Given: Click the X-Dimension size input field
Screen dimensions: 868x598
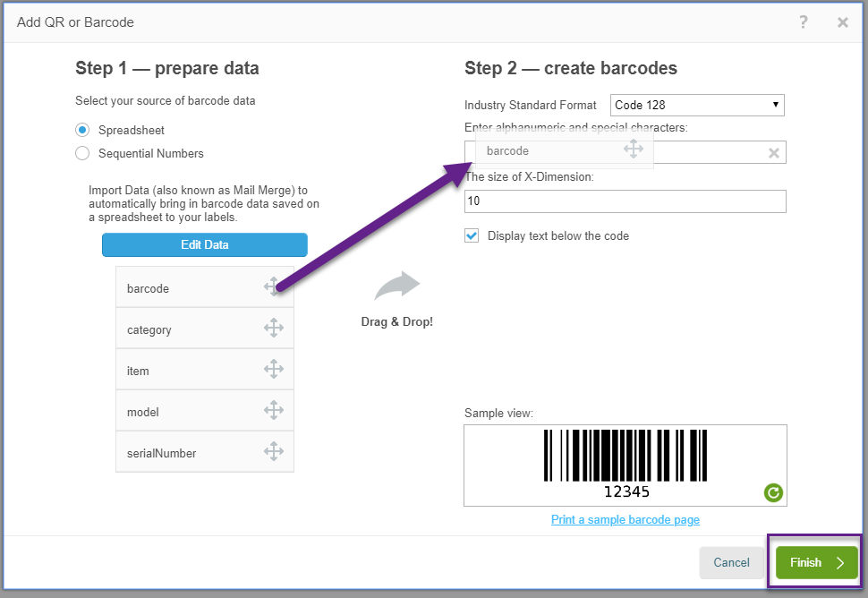Looking at the screenshot, I should coord(625,201).
